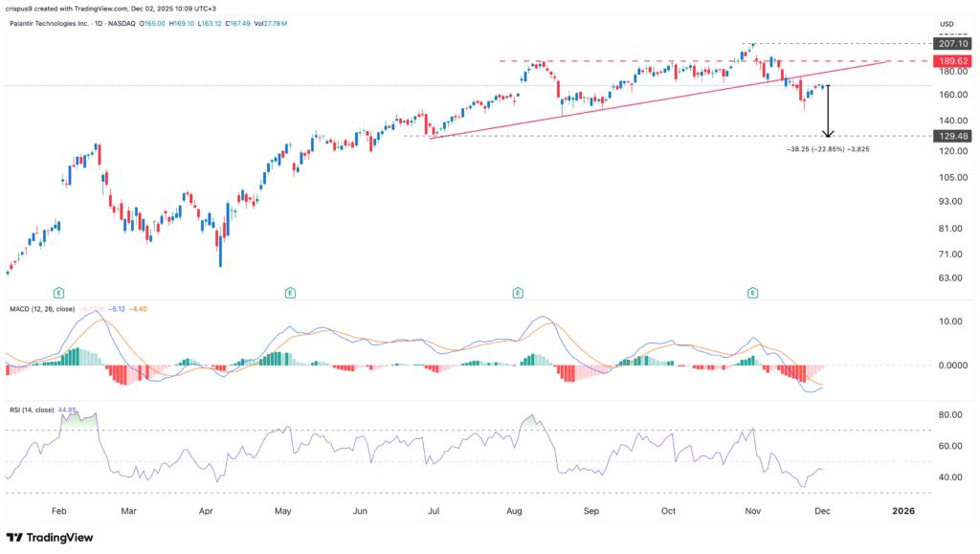Select the Dec label on the time axis
This screenshot has height=554, width=980.
point(823,512)
